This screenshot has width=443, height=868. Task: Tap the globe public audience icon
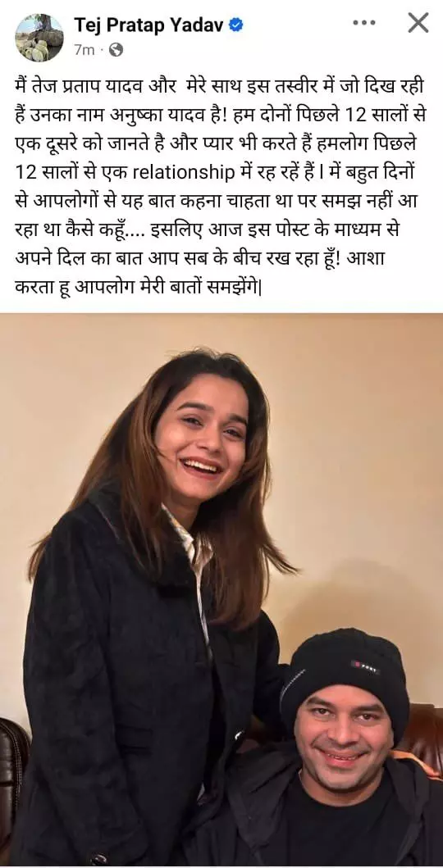[115, 50]
